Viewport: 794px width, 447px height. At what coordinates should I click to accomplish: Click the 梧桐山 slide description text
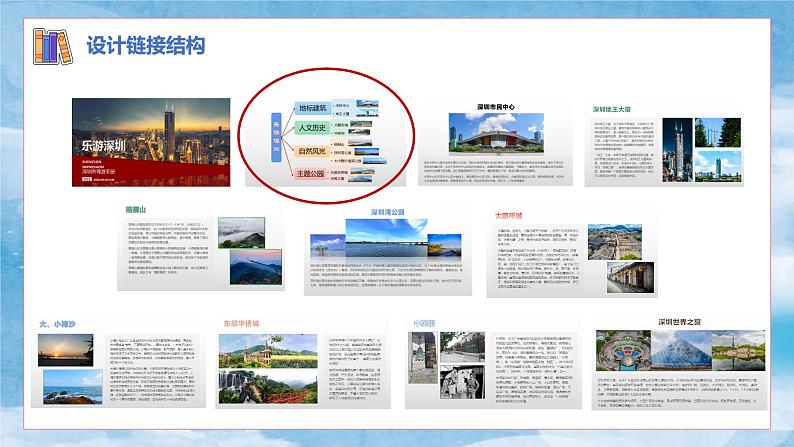coord(168,248)
